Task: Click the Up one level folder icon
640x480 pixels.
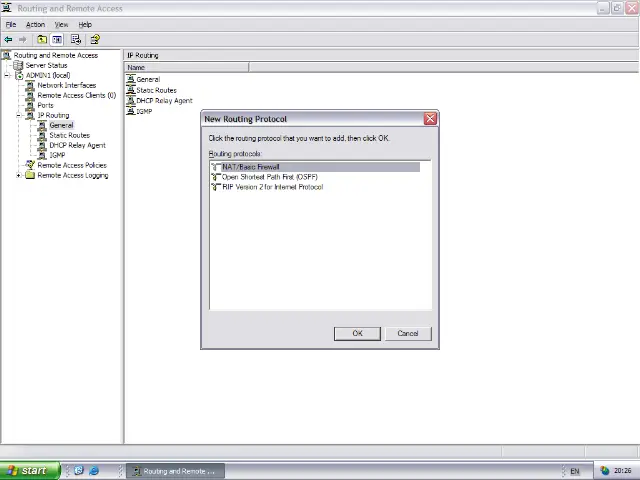Action: point(42,40)
